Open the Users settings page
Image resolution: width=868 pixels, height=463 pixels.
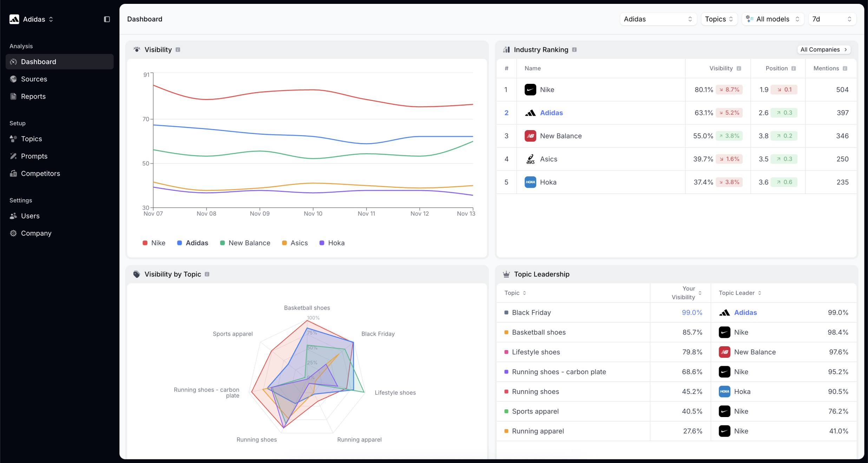[60, 216]
